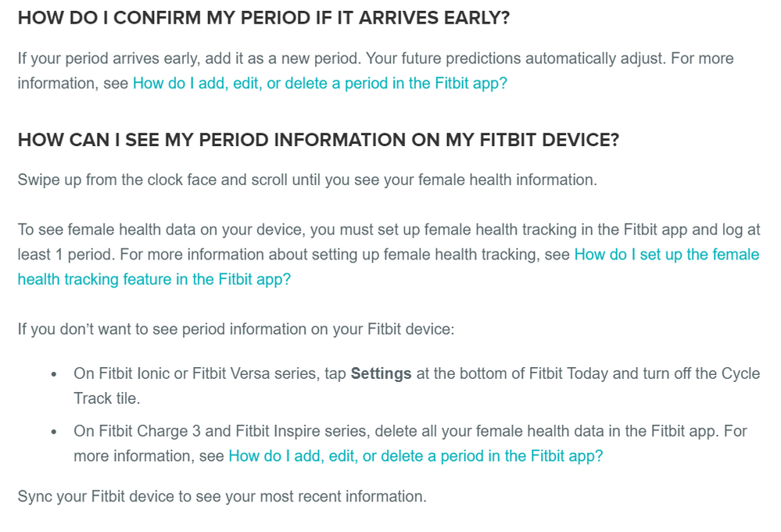Open the add, edit, delete period link in Charge 3 bullet

pyautogui.click(x=415, y=456)
